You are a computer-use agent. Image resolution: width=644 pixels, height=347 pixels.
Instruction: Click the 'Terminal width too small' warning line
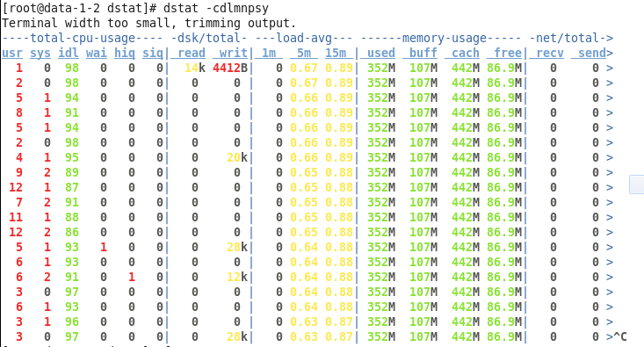point(149,23)
